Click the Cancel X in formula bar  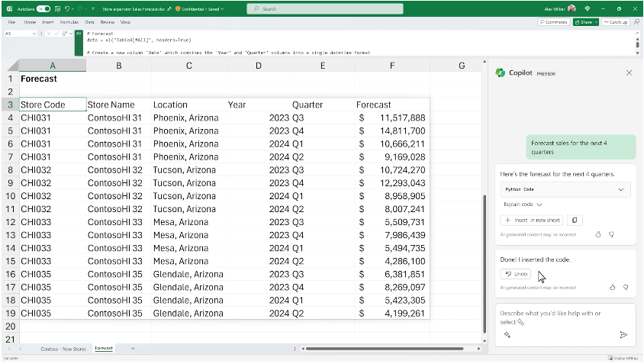[49, 34]
